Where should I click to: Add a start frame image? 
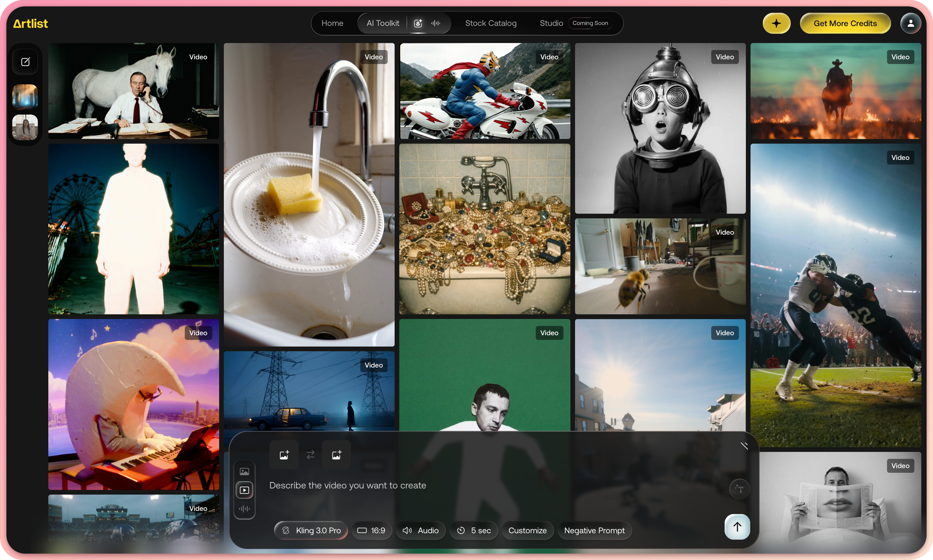pos(284,455)
